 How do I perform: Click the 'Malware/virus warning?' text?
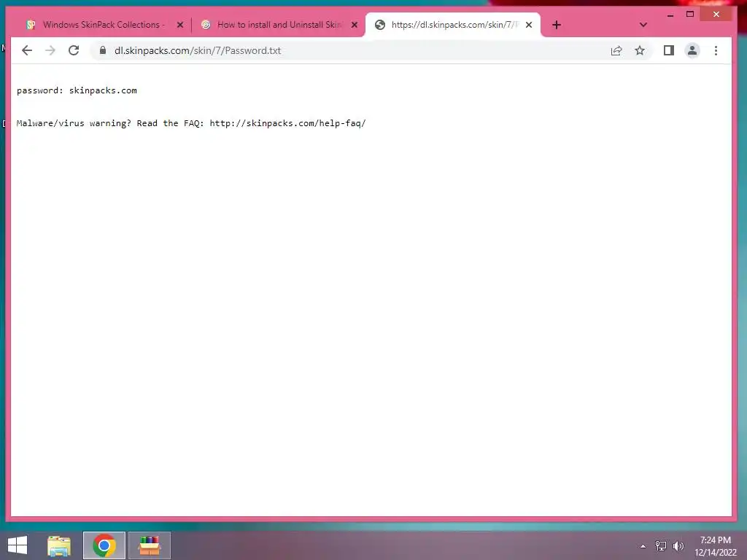74,123
